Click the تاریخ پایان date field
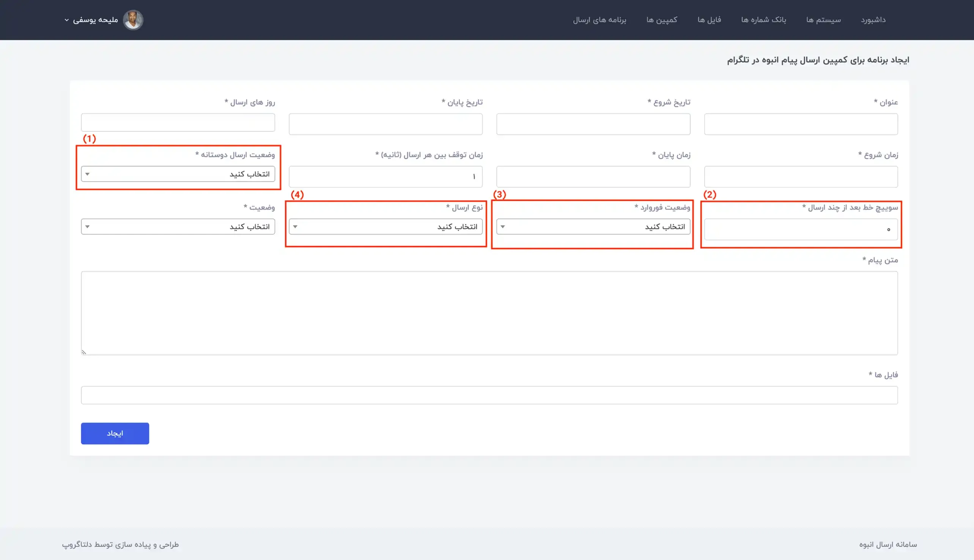This screenshot has width=974, height=560. [x=385, y=124]
